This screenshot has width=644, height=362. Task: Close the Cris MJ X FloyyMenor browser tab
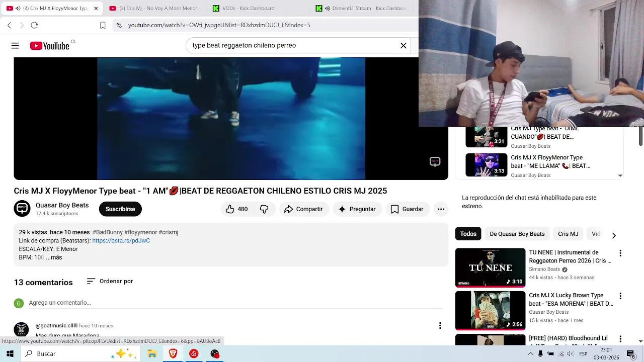pyautogui.click(x=96, y=9)
